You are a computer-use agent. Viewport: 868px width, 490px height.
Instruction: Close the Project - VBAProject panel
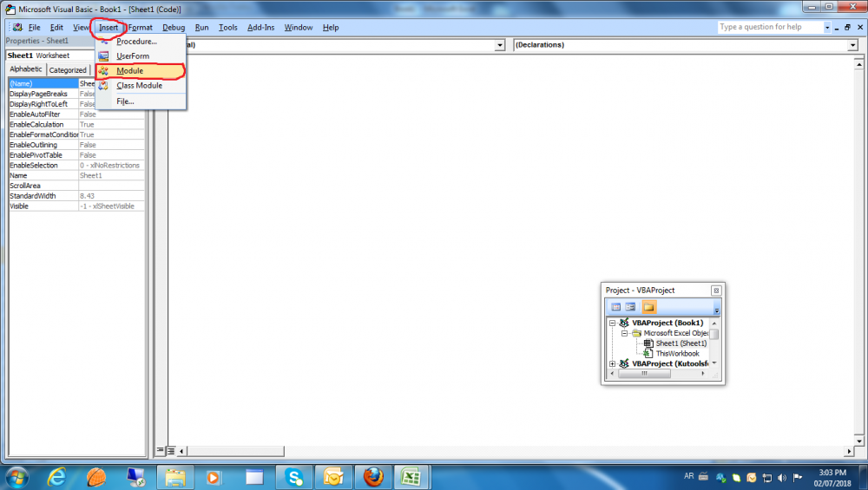[x=716, y=291]
